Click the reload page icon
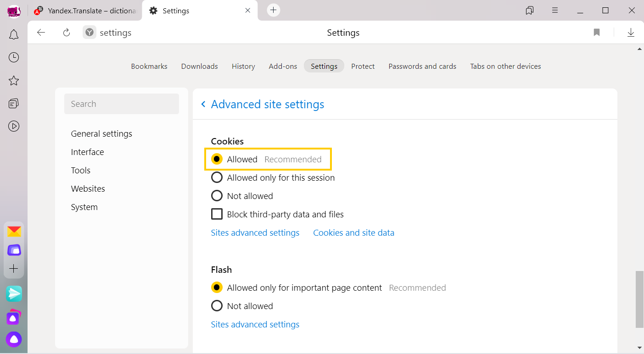Screen dimensions: 644x354 [67, 33]
